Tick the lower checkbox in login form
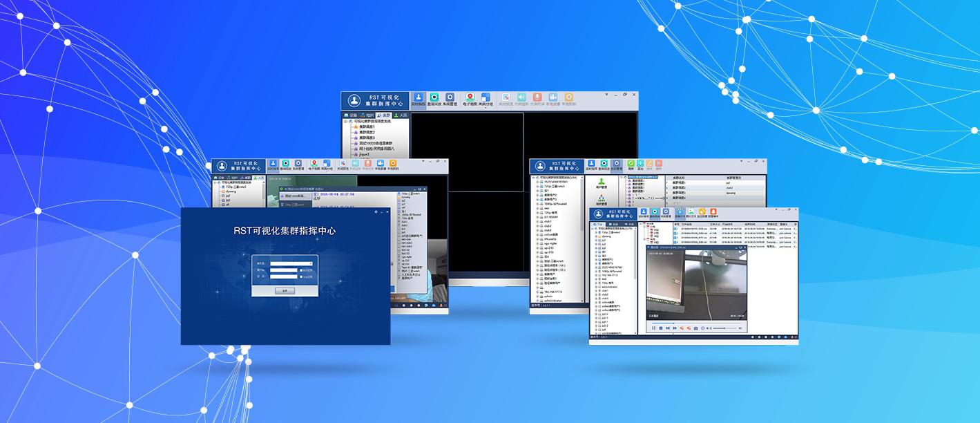 301,277
